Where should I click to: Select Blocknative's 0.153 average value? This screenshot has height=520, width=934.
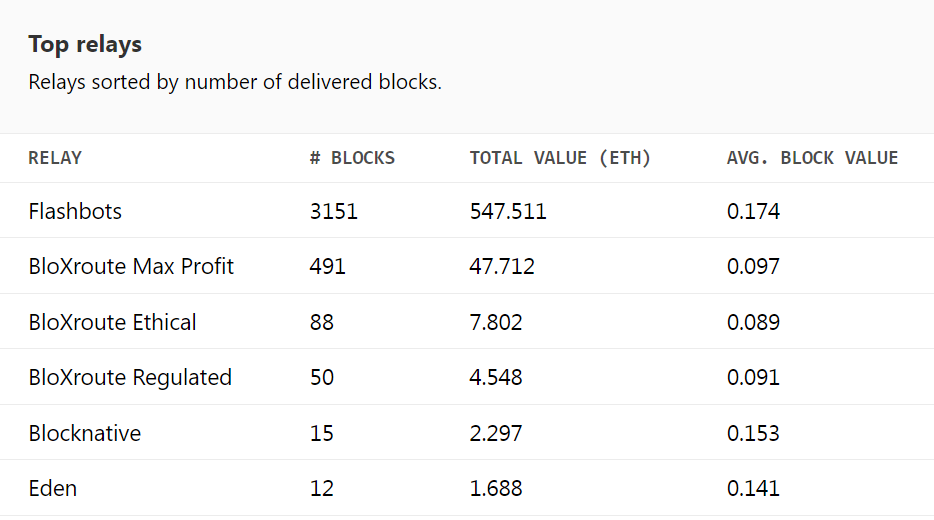[x=753, y=433]
